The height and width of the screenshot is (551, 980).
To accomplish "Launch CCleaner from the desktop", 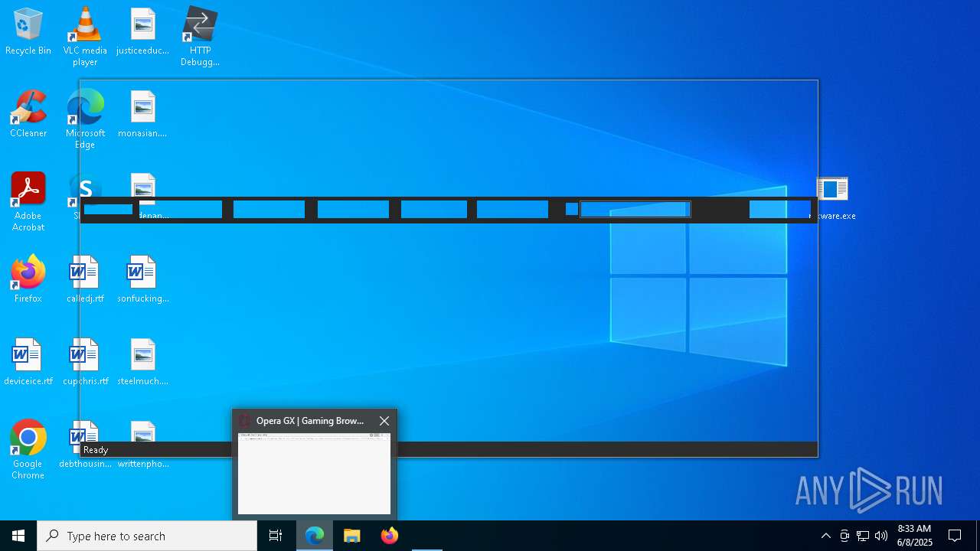I will [28, 115].
